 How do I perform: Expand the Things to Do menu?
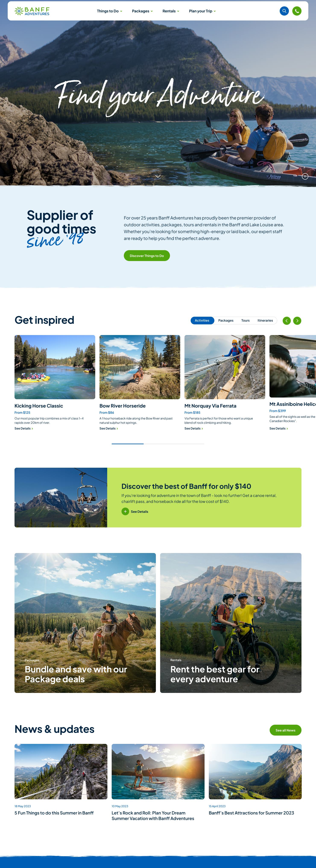[110, 11]
